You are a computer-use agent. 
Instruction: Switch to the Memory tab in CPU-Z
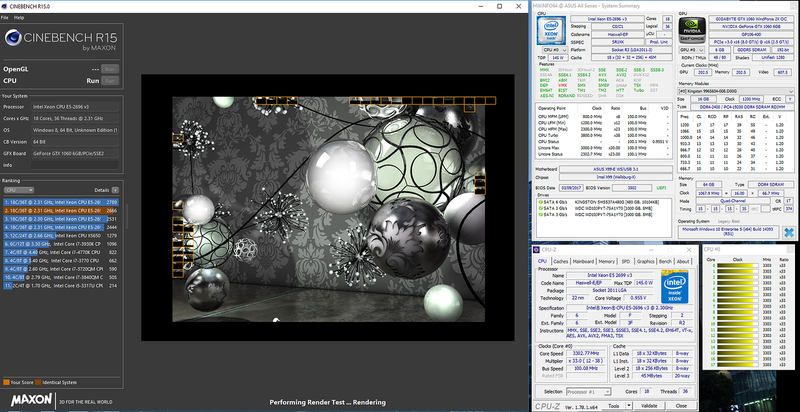click(x=607, y=261)
